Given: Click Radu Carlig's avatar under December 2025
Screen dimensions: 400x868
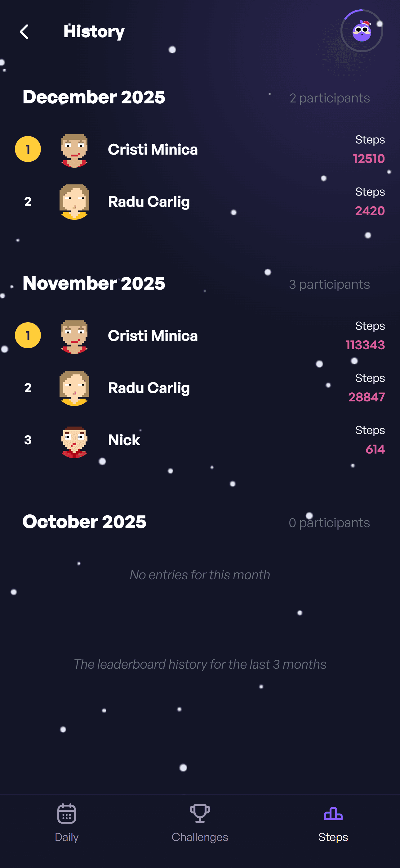Looking at the screenshot, I should (x=74, y=201).
